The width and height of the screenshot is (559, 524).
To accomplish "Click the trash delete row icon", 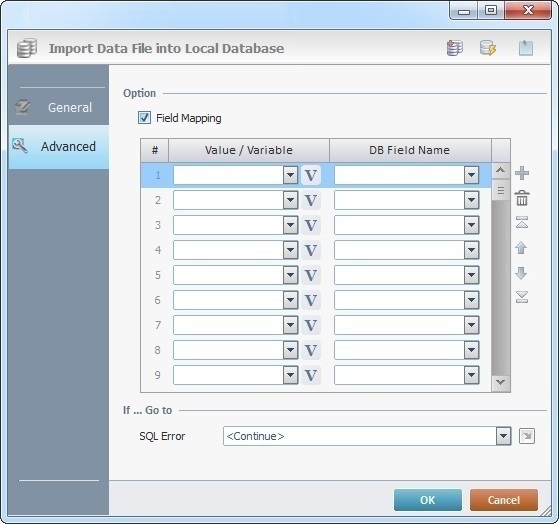I will 522,198.
